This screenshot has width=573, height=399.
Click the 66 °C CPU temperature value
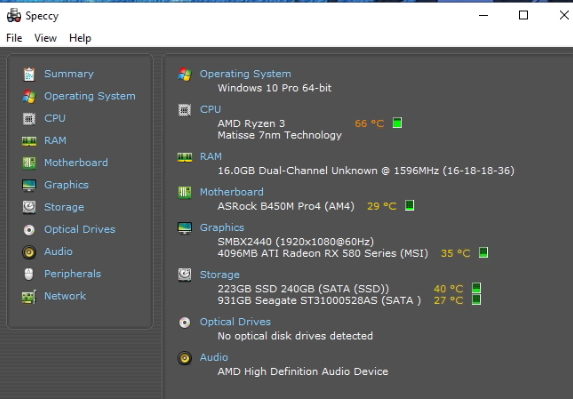[369, 124]
